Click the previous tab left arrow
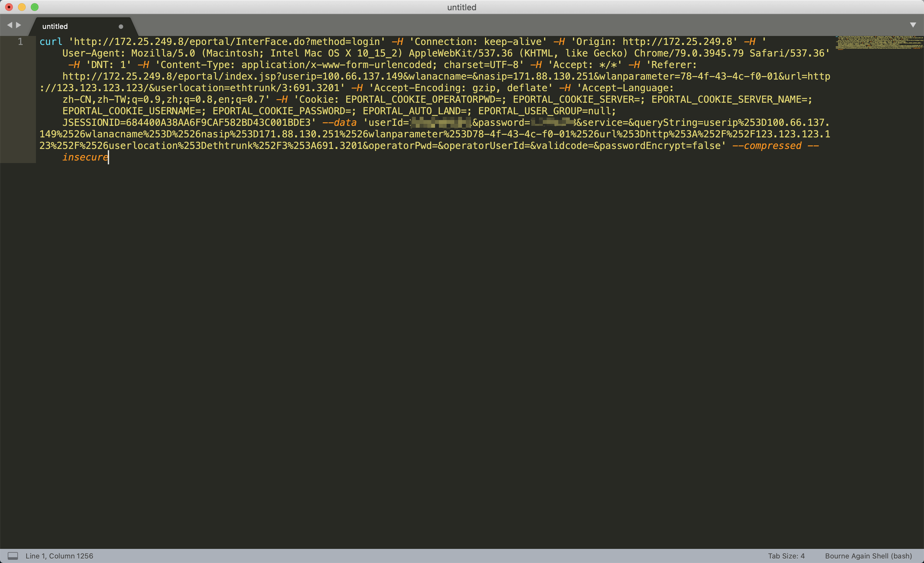 (10, 25)
